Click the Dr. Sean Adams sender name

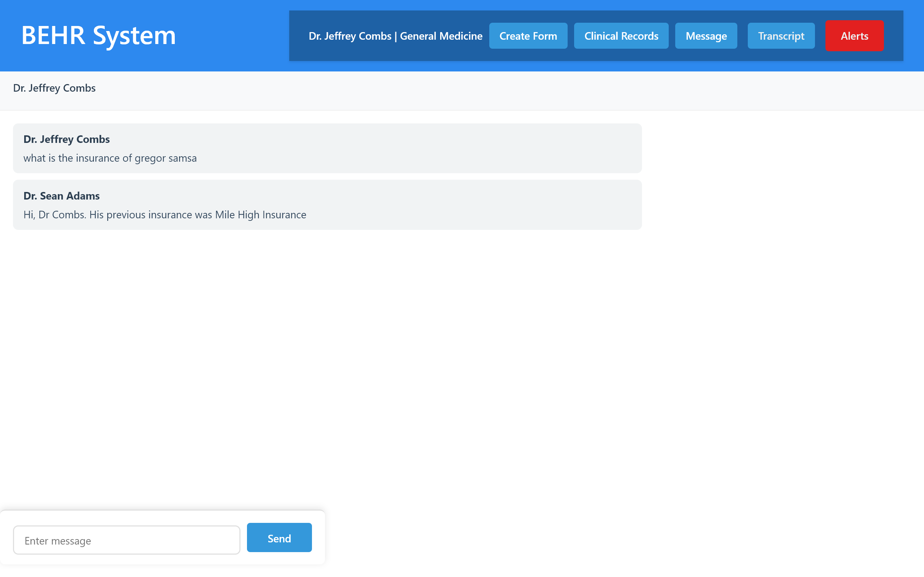click(x=61, y=196)
